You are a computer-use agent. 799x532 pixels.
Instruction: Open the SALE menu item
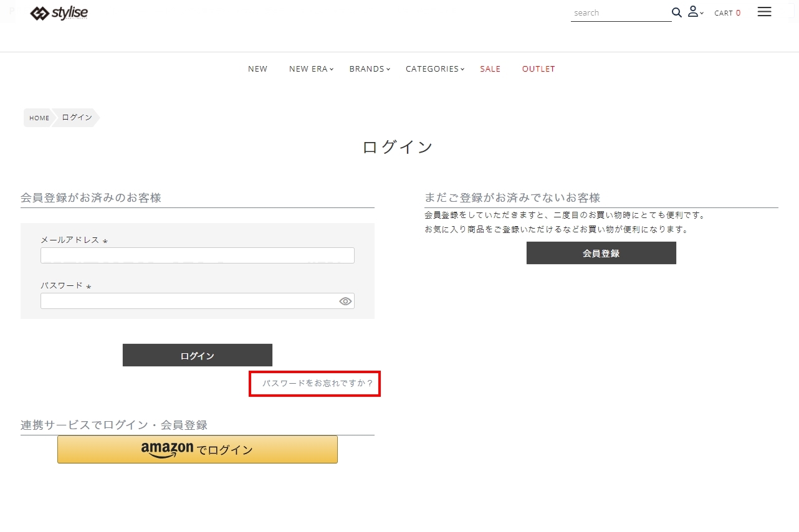pyautogui.click(x=490, y=69)
